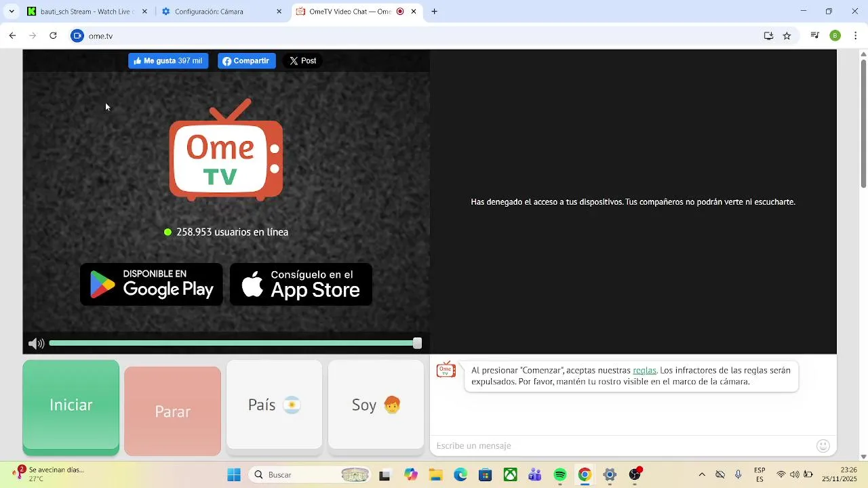Close the Configuración: Cámara tab
Screen dimensions: 868x488
(279, 12)
